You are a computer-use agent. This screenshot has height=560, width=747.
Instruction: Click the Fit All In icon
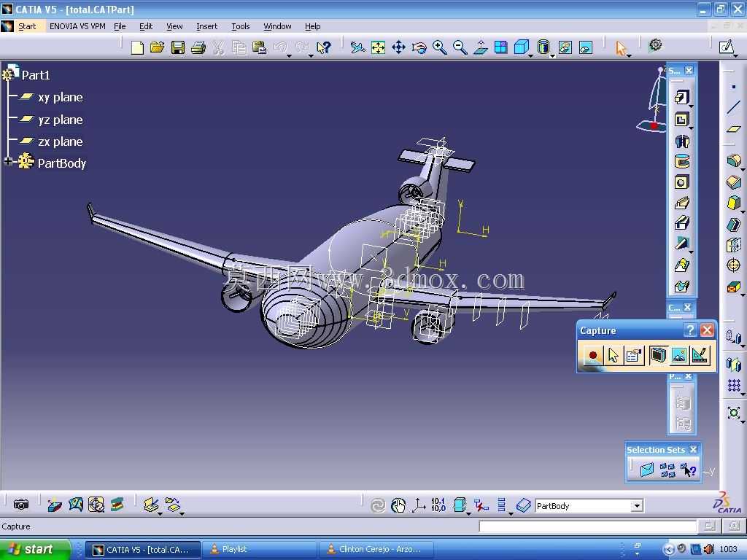pos(378,47)
